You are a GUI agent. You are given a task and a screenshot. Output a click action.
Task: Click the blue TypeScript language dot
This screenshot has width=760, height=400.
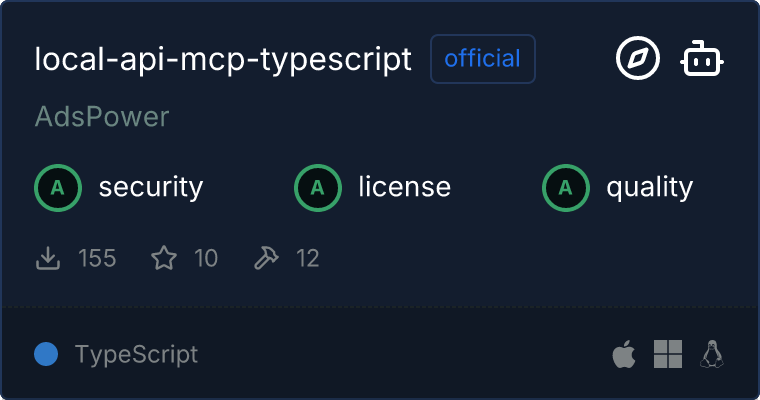46,354
